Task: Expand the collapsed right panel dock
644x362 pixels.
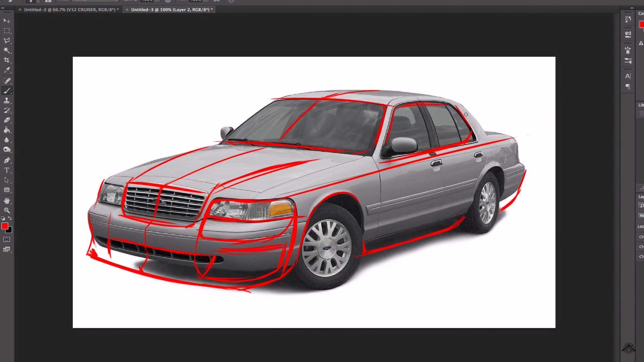Action: point(632,8)
